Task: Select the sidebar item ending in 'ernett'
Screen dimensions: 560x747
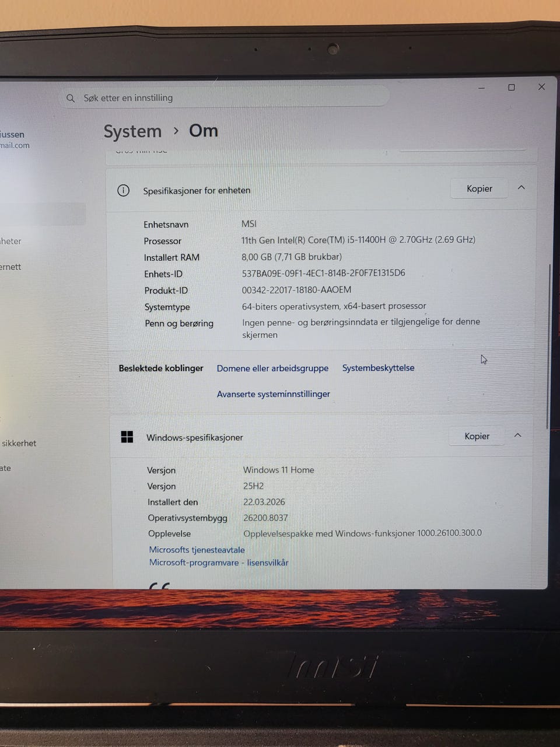Action: 10,267
